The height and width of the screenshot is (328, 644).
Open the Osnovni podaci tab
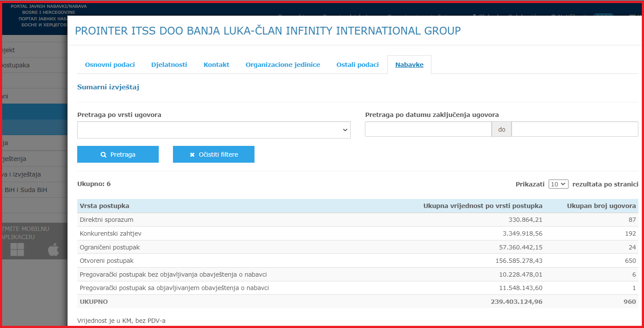(x=110, y=65)
